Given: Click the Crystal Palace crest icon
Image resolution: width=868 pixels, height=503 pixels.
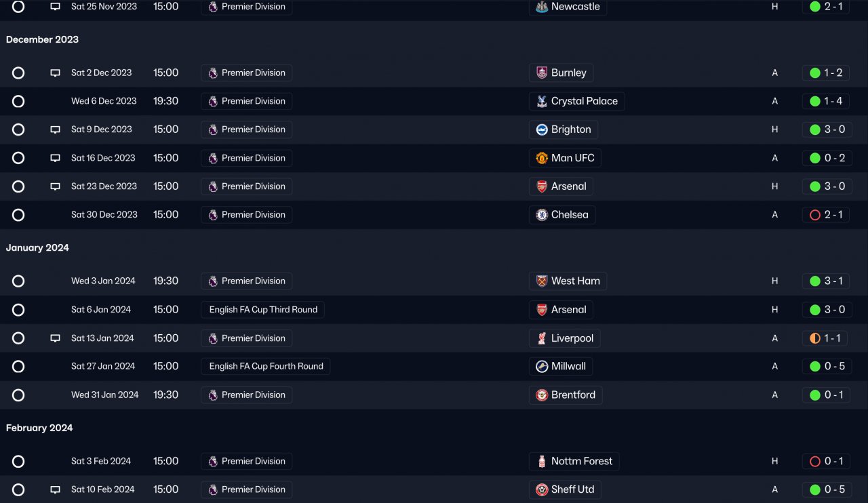Looking at the screenshot, I should [542, 101].
